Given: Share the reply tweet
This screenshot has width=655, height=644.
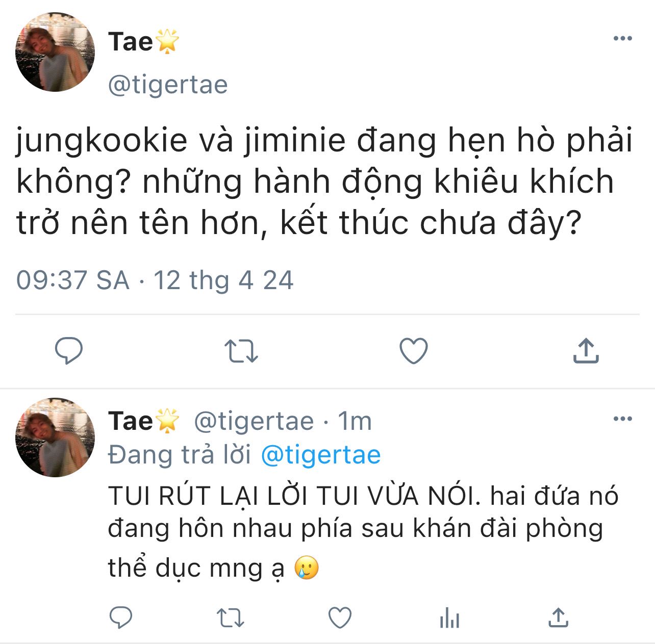Looking at the screenshot, I should pyautogui.click(x=558, y=618).
